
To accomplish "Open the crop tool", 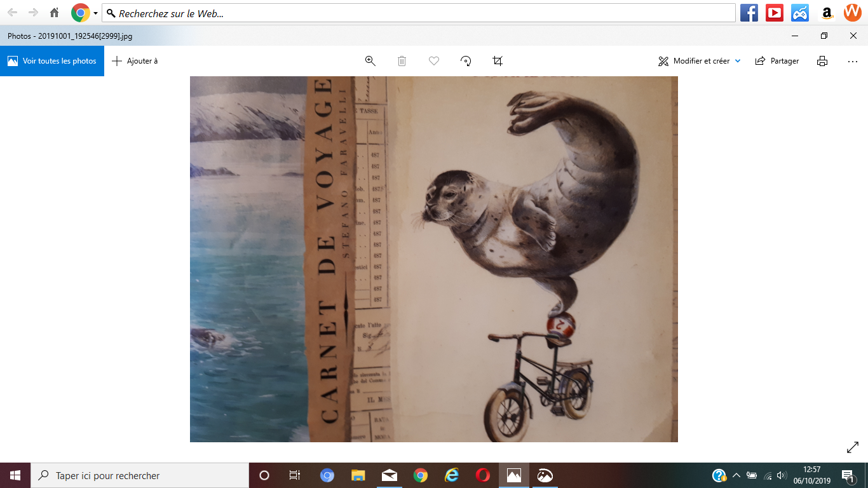I will 498,61.
